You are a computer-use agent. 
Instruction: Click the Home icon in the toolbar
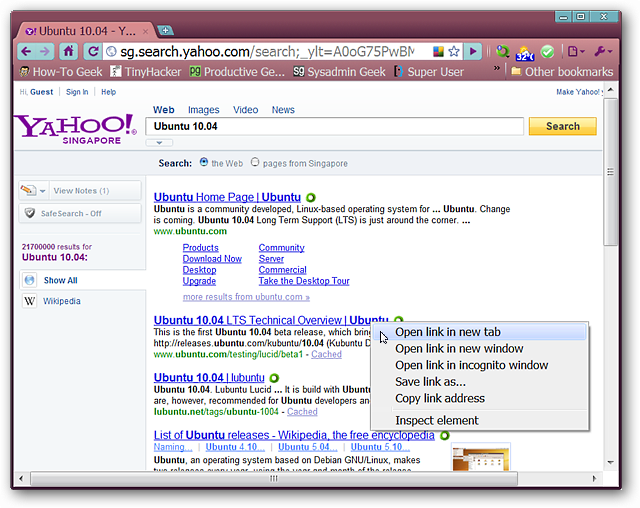(68, 51)
